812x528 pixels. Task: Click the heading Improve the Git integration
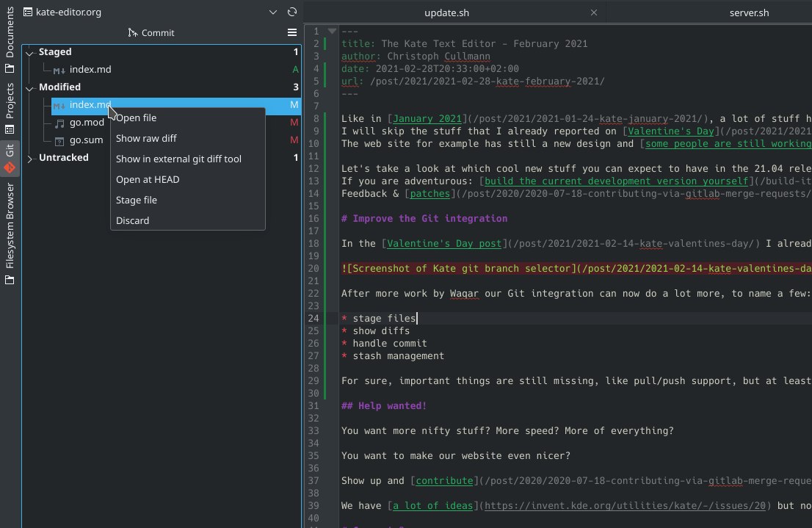[424, 219]
